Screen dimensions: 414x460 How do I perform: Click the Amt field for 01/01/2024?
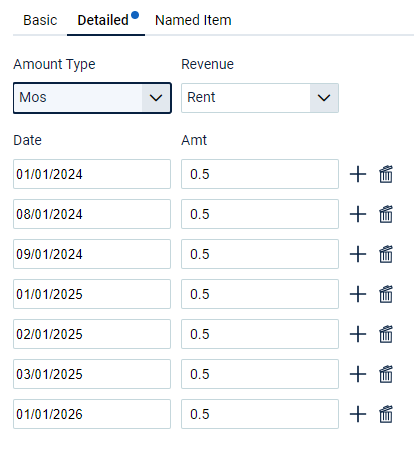point(260,174)
